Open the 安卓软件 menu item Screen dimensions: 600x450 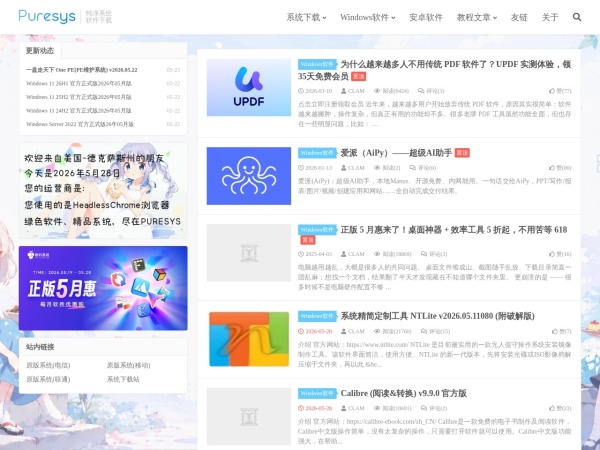(x=426, y=17)
